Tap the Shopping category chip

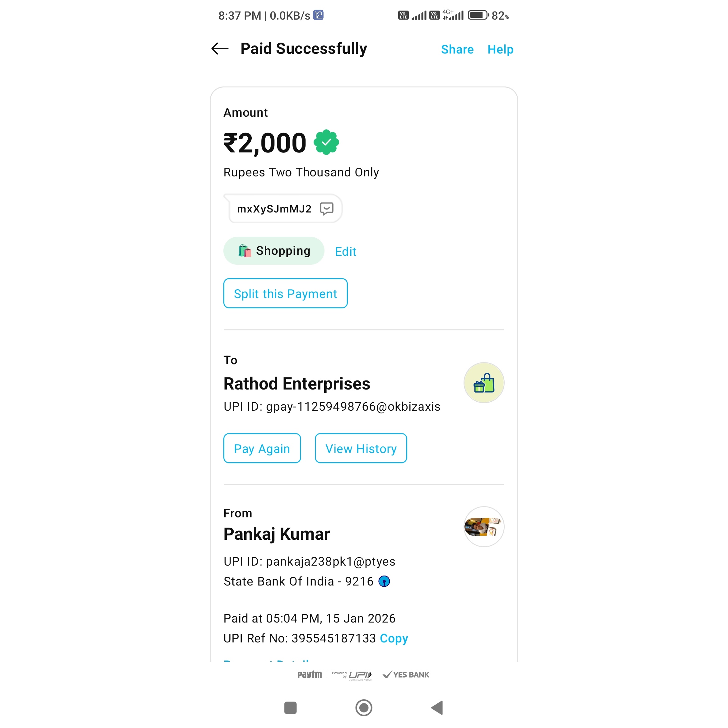(274, 251)
